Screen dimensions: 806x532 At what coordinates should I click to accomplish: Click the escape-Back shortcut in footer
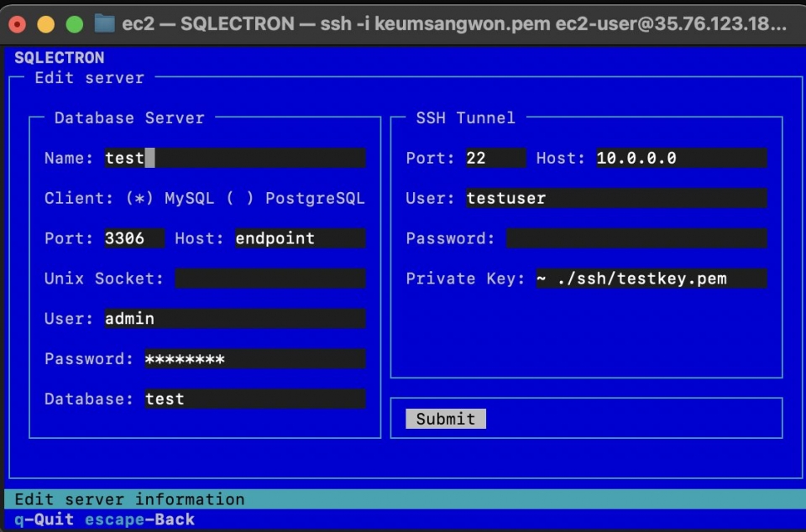pyautogui.click(x=139, y=519)
